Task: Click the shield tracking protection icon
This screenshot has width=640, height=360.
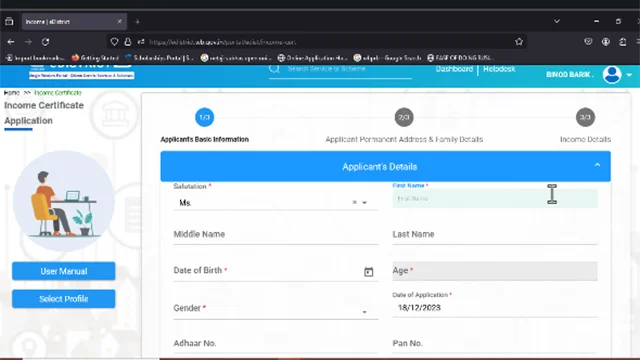Action: coord(114,42)
